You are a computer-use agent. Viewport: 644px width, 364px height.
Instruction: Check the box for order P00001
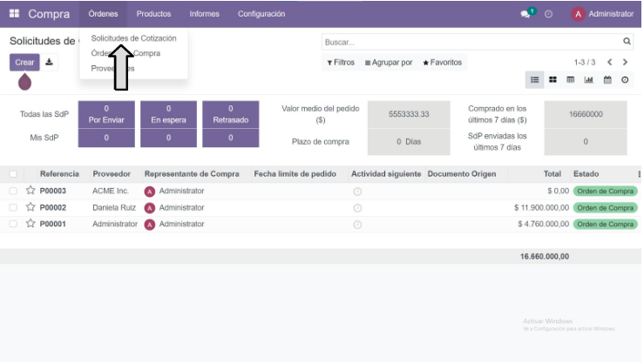[x=13, y=224]
